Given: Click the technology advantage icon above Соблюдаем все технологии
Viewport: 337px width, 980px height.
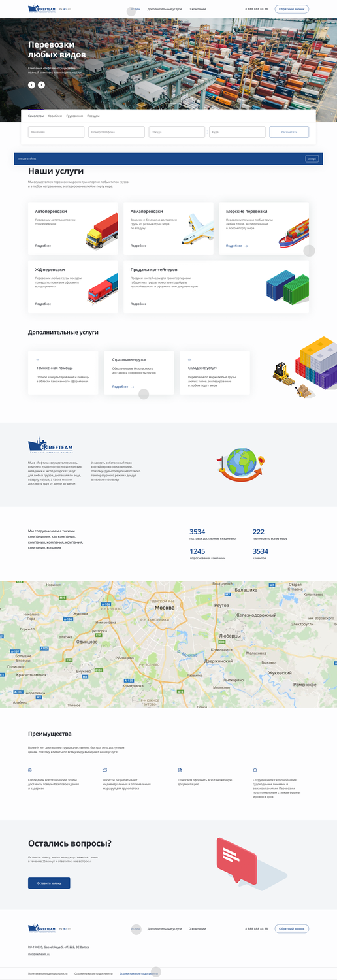Looking at the screenshot, I should point(30,770).
